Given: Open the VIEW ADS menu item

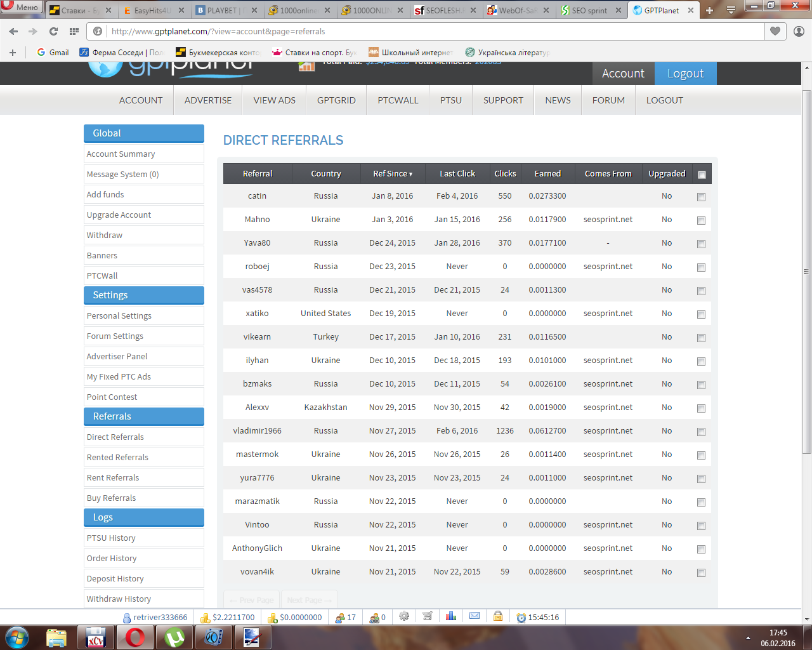Looking at the screenshot, I should click(x=275, y=100).
